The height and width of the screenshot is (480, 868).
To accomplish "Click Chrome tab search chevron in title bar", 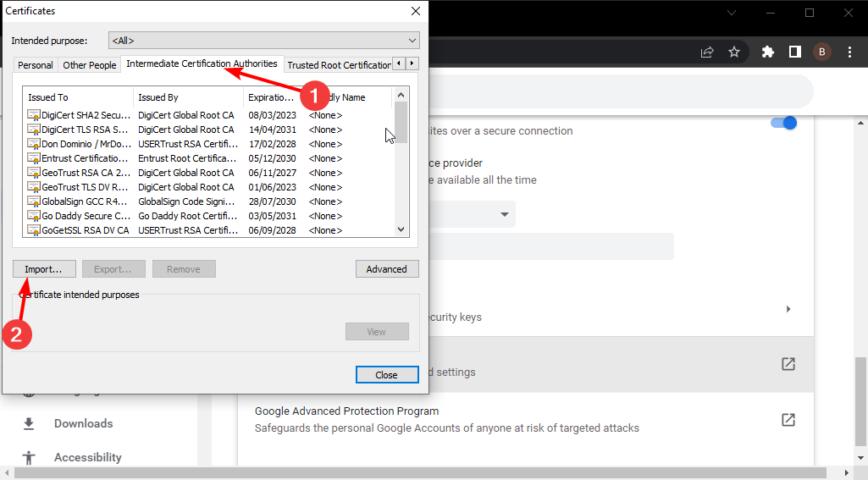I will pyautogui.click(x=732, y=13).
